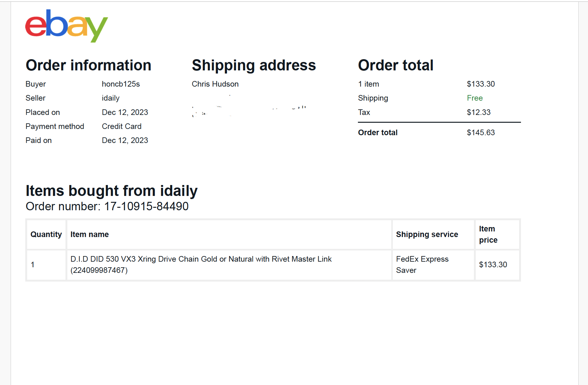Click the D.I.D 530 VX3 chain item name
588x385 pixels.
(x=201, y=265)
